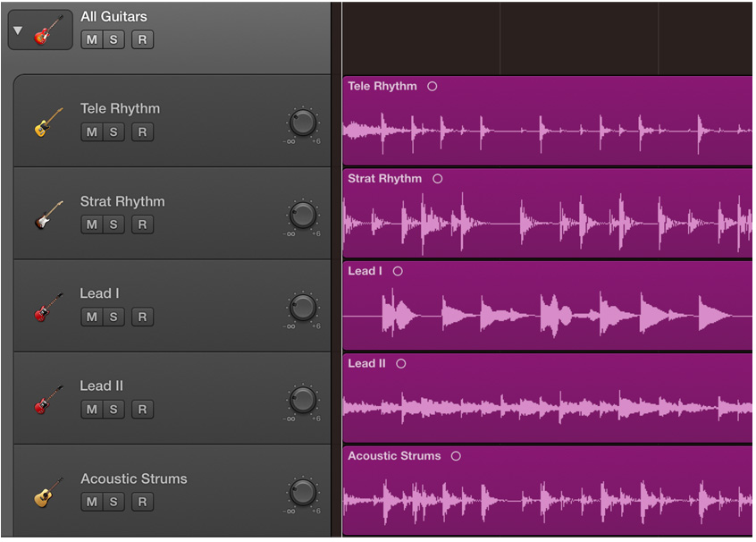Click the loop circle on Lead II region

tap(401, 364)
